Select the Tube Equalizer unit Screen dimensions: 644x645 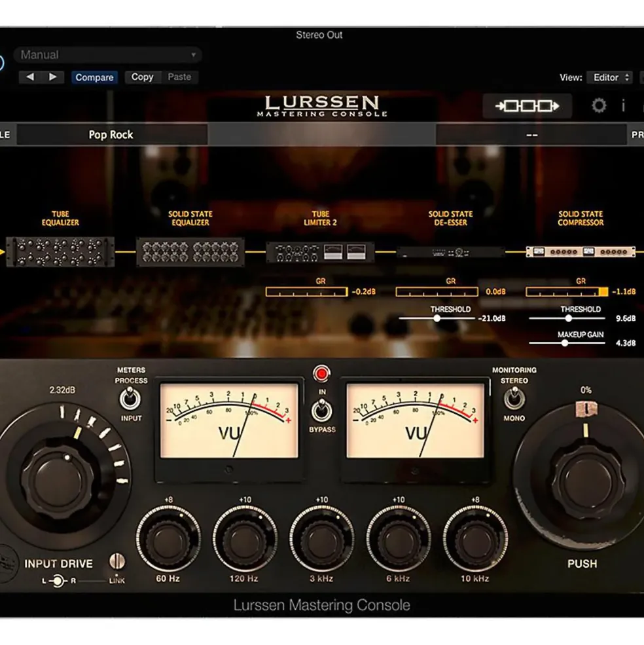tap(60, 251)
